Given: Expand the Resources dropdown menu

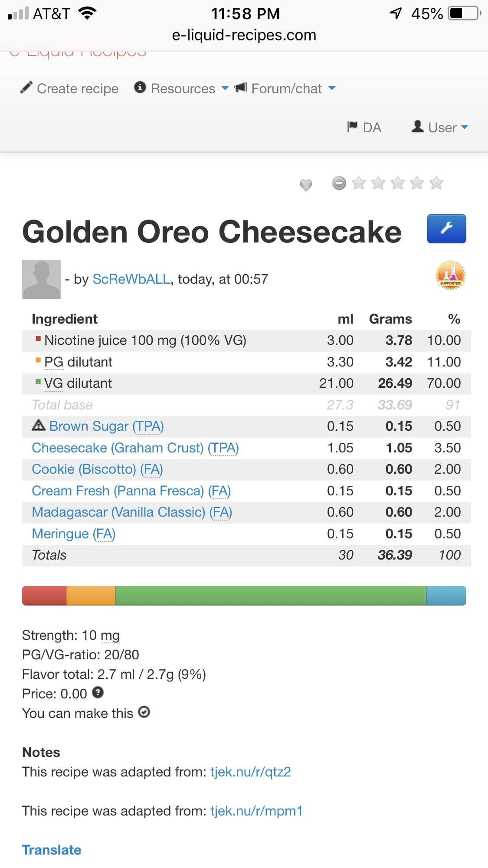Looking at the screenshot, I should 182,88.
